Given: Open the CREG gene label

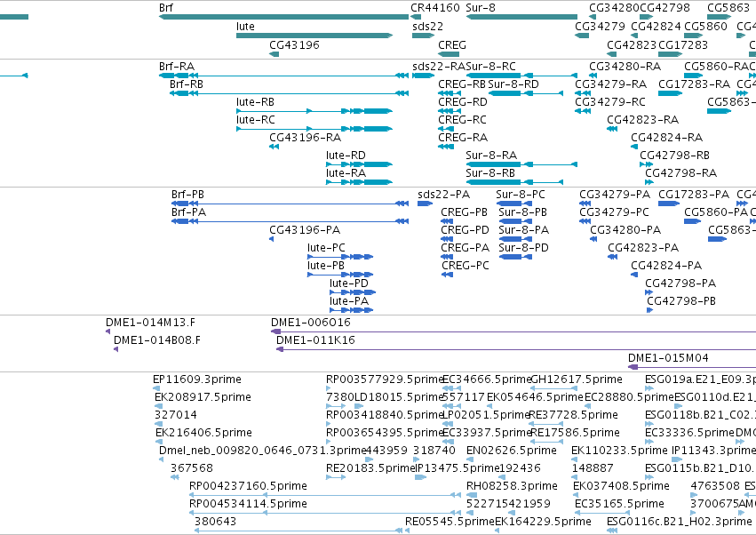Looking at the screenshot, I should (x=452, y=44).
